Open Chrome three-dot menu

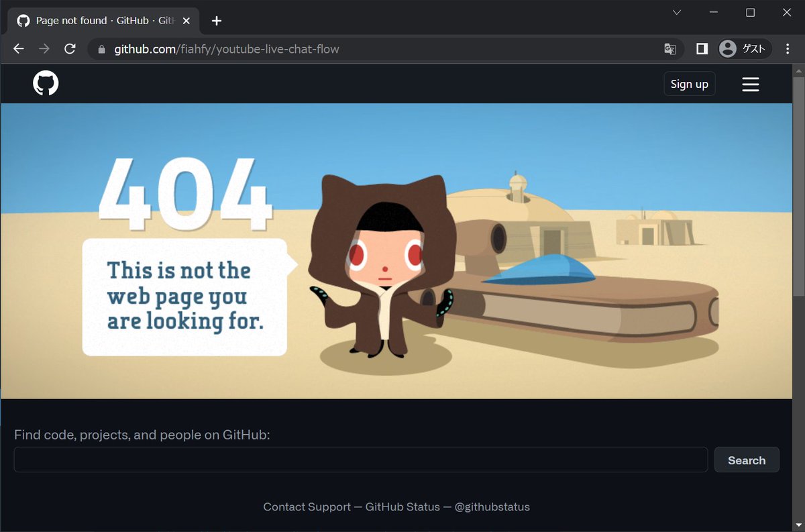pos(788,49)
